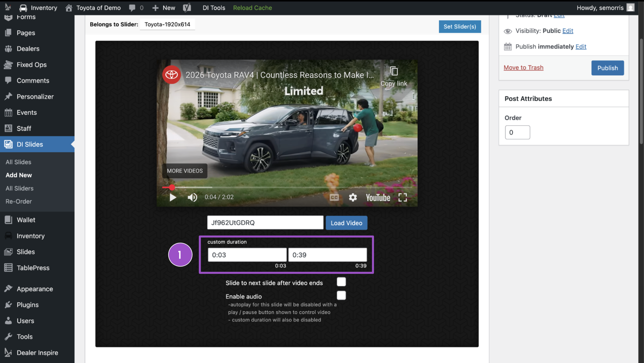Screen dimensions: 644x363
Task: Click the video progress bar scrubber
Action: click(x=172, y=187)
